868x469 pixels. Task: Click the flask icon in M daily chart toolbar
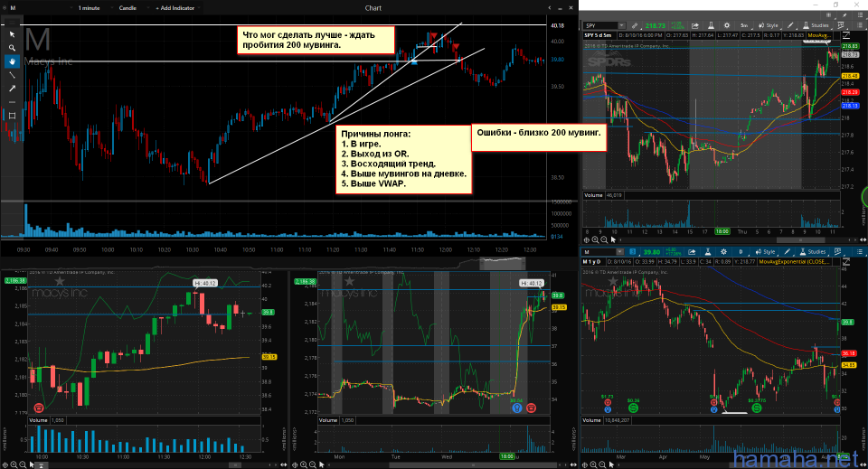click(x=708, y=251)
